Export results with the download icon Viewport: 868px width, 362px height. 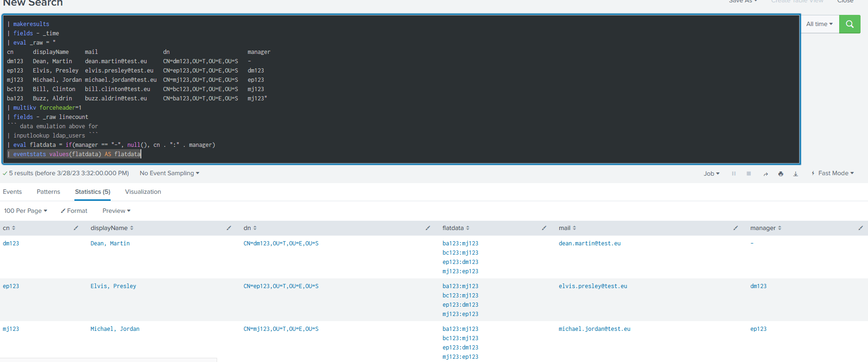[x=795, y=174]
